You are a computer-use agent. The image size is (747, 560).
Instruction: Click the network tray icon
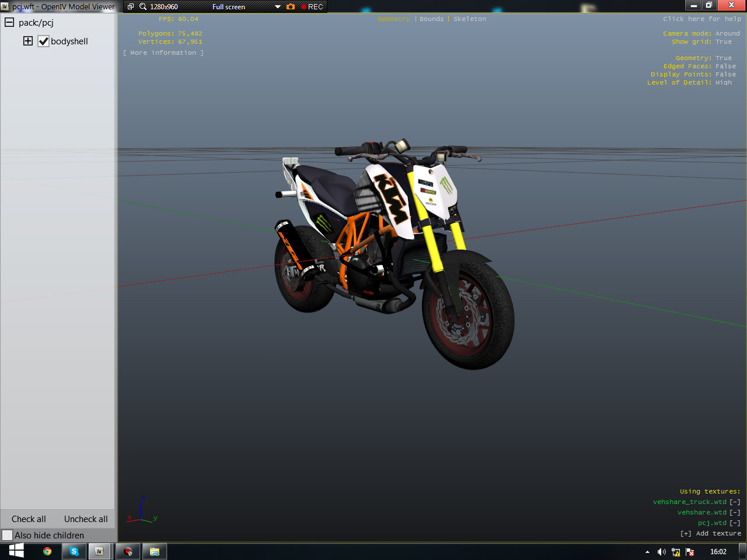[x=676, y=552]
